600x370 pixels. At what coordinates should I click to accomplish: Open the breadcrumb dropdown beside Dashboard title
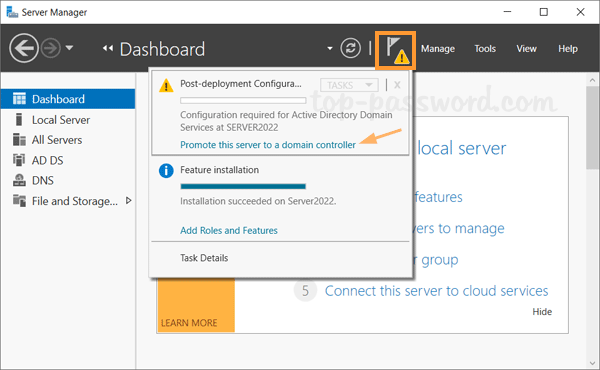(329, 49)
